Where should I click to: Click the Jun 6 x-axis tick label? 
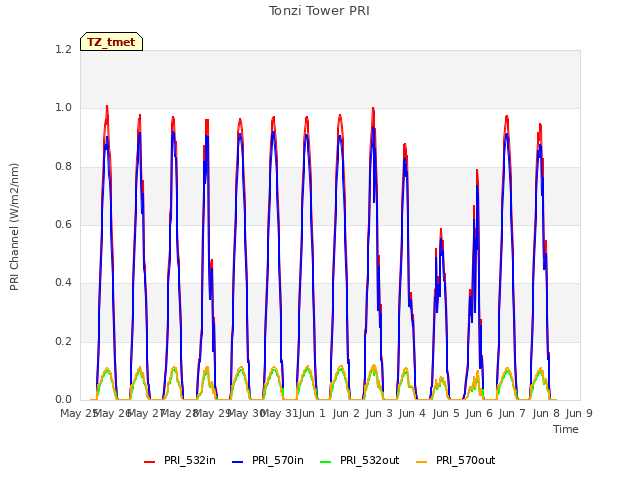pyautogui.click(x=479, y=413)
